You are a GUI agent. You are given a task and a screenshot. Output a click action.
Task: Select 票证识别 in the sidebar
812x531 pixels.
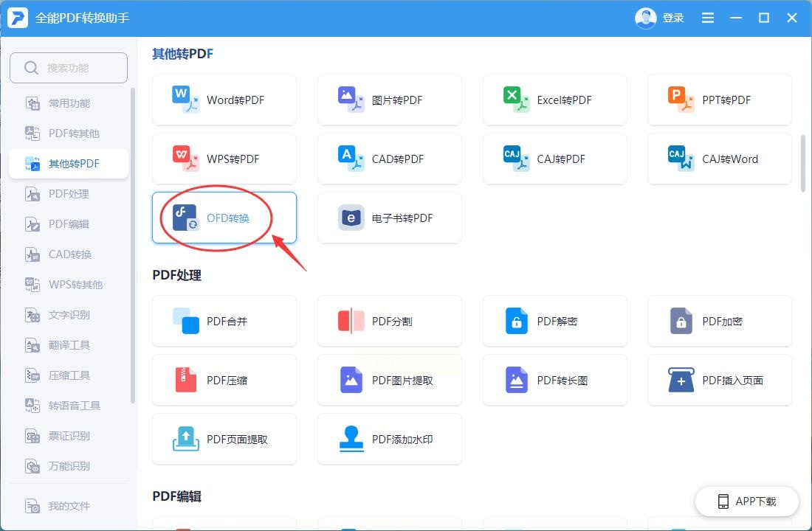click(x=69, y=436)
